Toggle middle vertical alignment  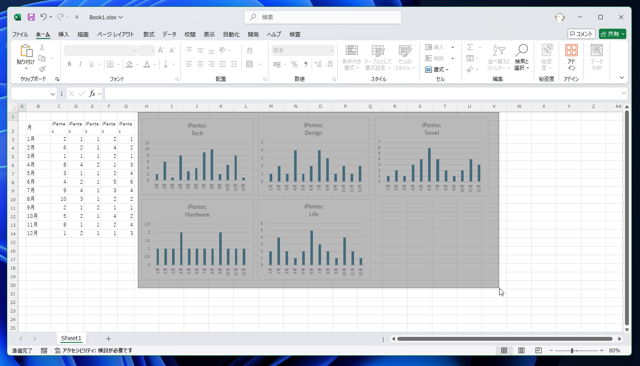[x=200, y=50]
